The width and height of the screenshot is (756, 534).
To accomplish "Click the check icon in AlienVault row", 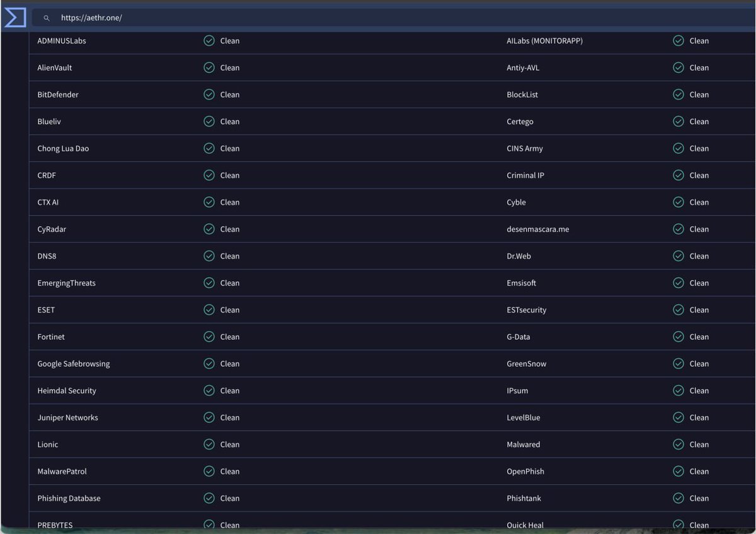I will 209,67.
